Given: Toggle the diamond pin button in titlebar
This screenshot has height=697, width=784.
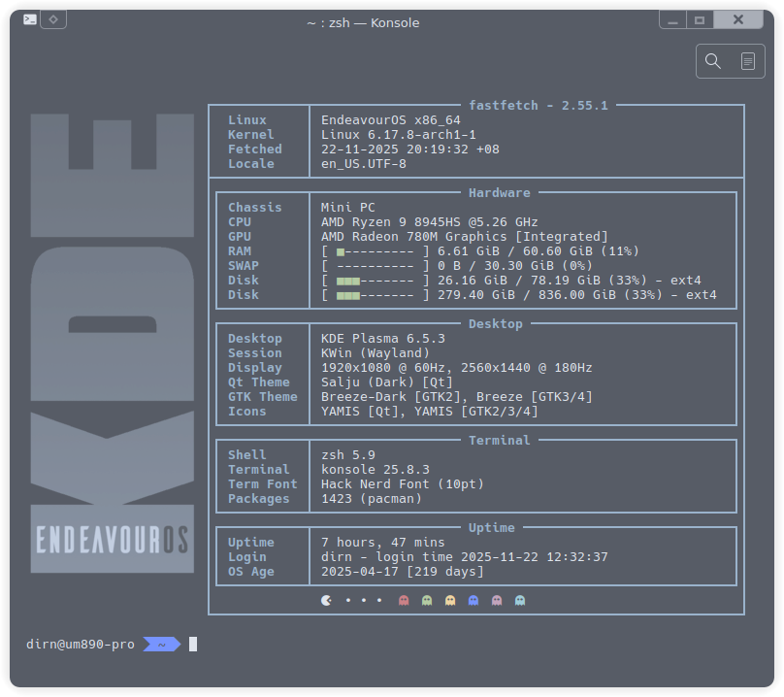Looking at the screenshot, I should pos(54,19).
